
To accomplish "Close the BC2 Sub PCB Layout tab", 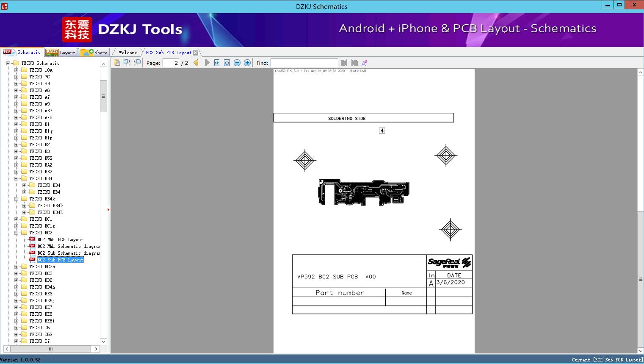I will pos(196,53).
